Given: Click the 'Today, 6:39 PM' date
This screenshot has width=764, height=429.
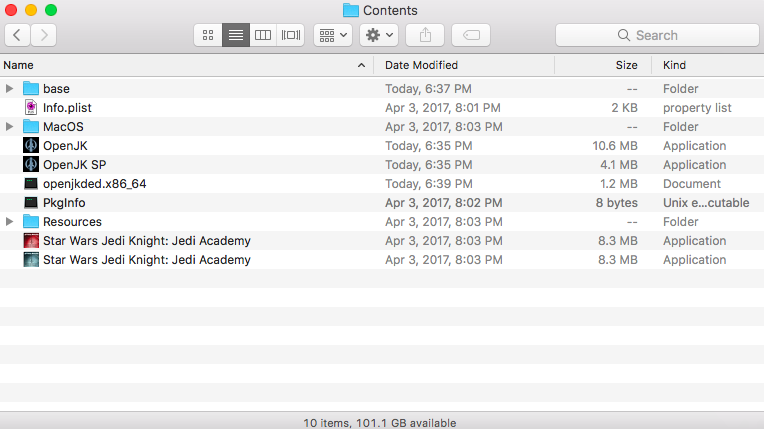Looking at the screenshot, I should [429, 184].
